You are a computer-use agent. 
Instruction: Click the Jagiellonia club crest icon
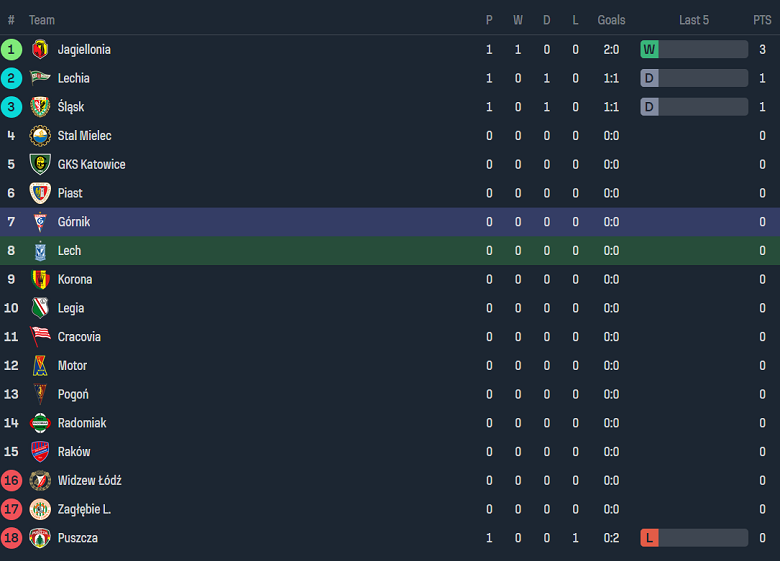(40, 50)
